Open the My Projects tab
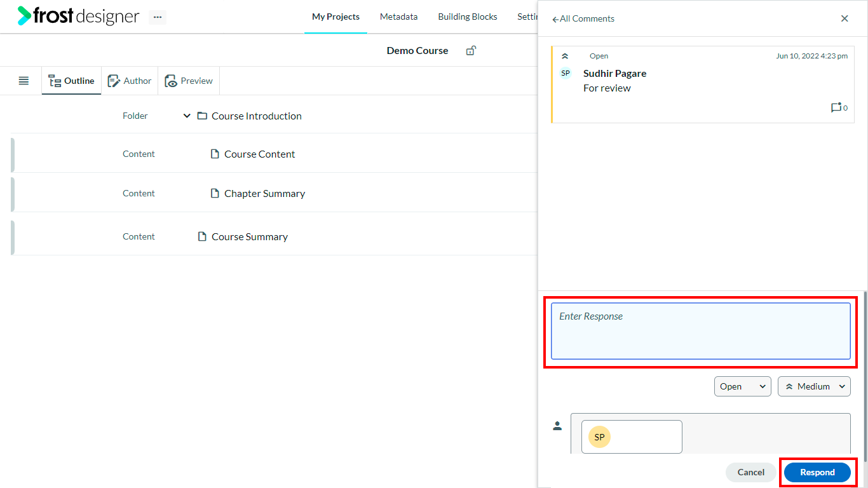This screenshot has height=488, width=868. (336, 17)
